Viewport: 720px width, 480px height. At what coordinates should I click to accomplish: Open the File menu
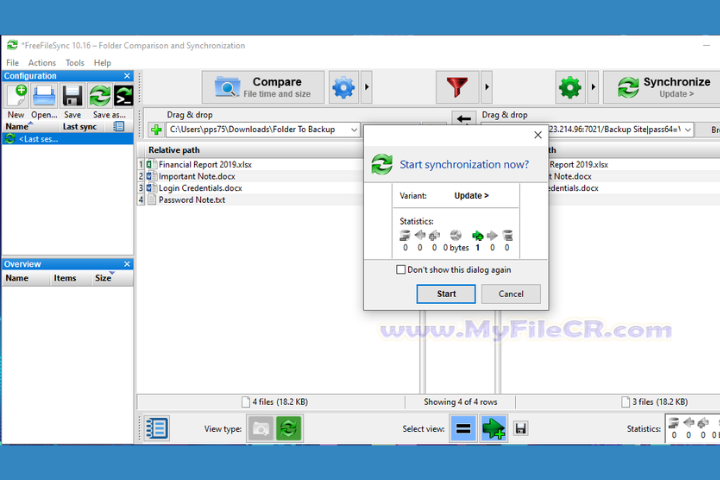tap(12, 63)
